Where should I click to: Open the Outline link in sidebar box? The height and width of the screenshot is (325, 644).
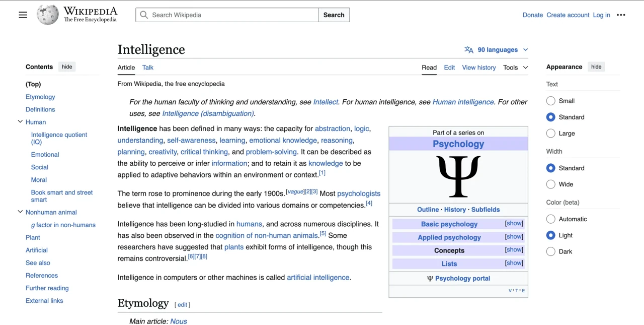pos(428,210)
